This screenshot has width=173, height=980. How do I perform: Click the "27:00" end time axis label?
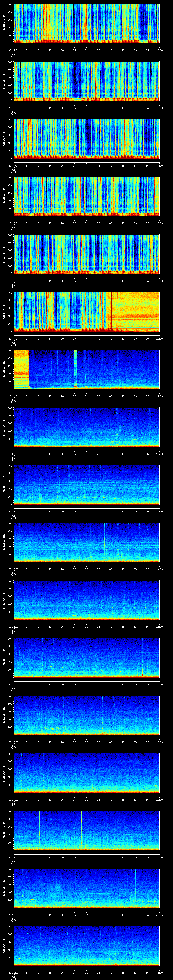point(159,742)
